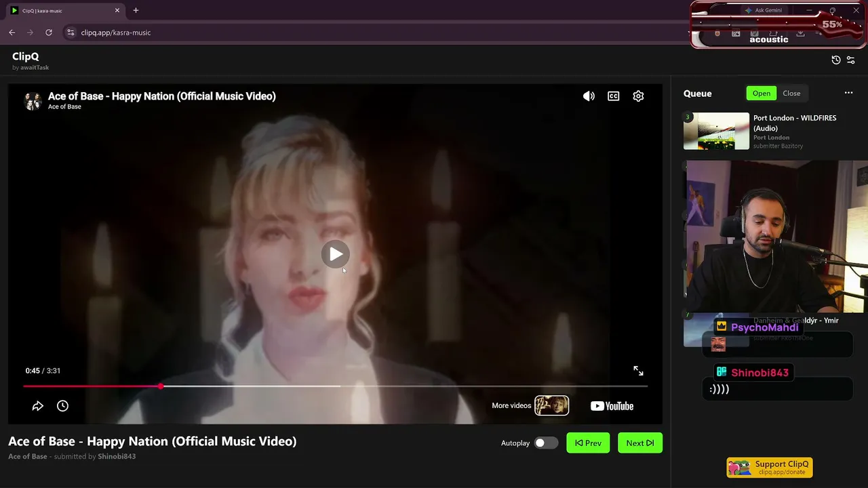Click the ClipQ logo in the header

(26, 56)
